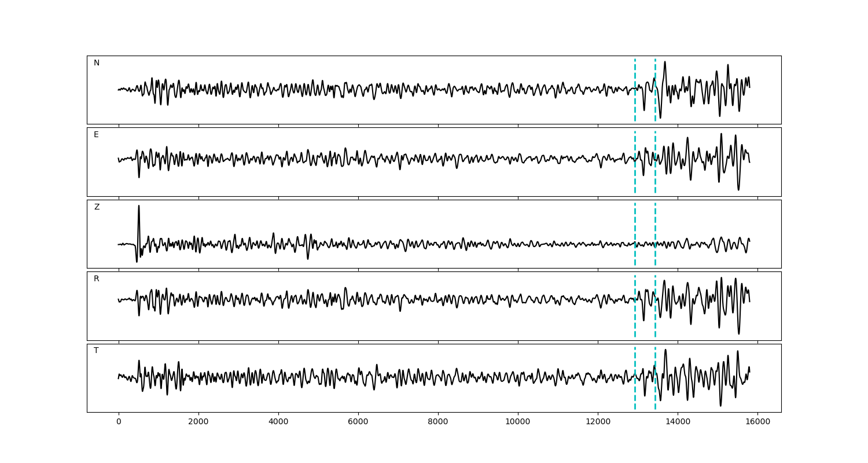Click the N channel label
The image size is (868, 463).
(97, 63)
